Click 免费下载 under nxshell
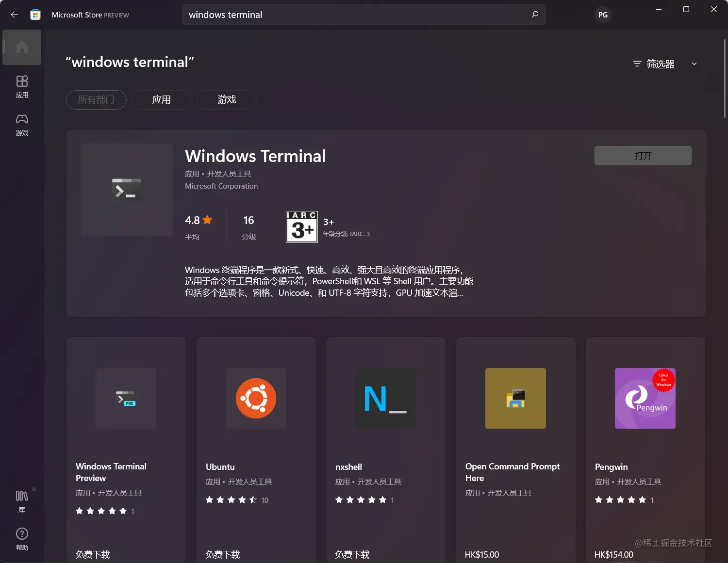This screenshot has width=728, height=563. pos(352,554)
